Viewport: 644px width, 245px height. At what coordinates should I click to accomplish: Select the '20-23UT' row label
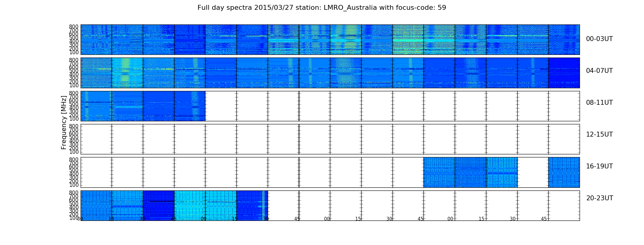click(x=600, y=198)
